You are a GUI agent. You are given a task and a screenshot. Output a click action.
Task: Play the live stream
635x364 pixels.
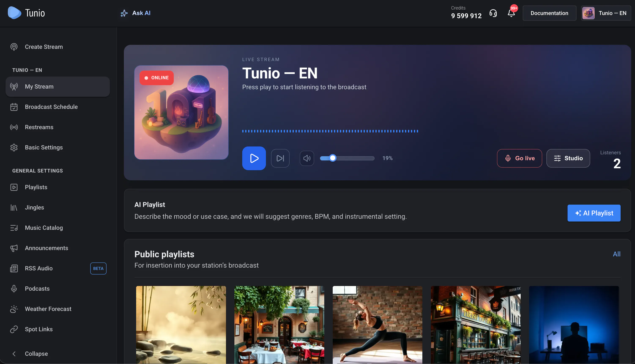[x=254, y=158]
